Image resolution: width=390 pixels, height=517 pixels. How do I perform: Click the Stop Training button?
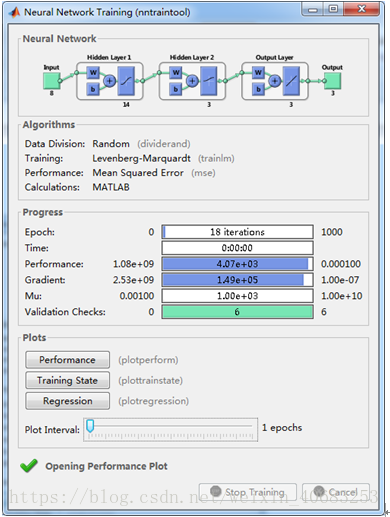(248, 492)
